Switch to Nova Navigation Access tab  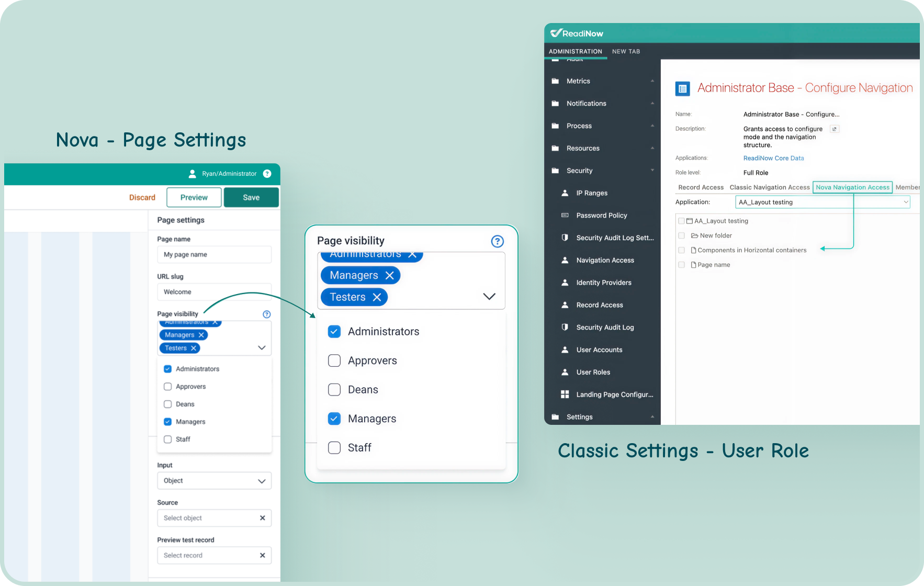coord(852,187)
